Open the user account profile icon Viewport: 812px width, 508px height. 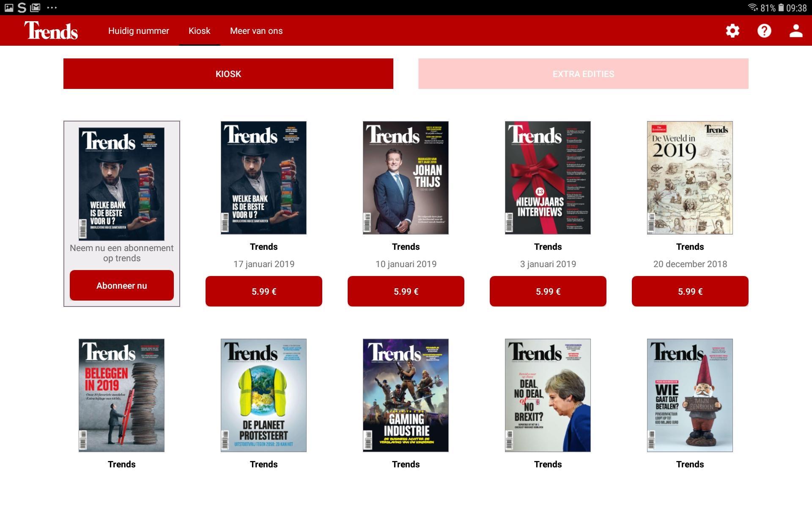pyautogui.click(x=796, y=30)
